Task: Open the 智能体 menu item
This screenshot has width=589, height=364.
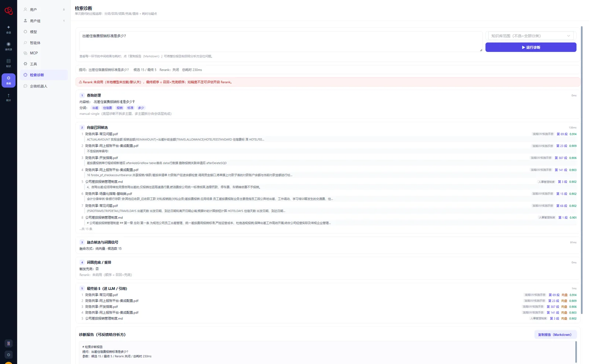Action: pyautogui.click(x=44, y=43)
